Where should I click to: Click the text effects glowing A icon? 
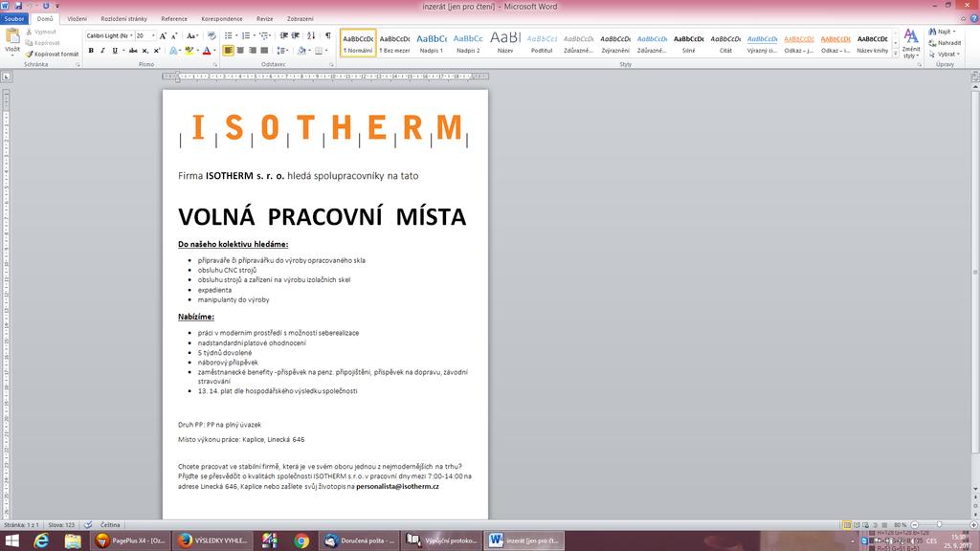coord(173,51)
